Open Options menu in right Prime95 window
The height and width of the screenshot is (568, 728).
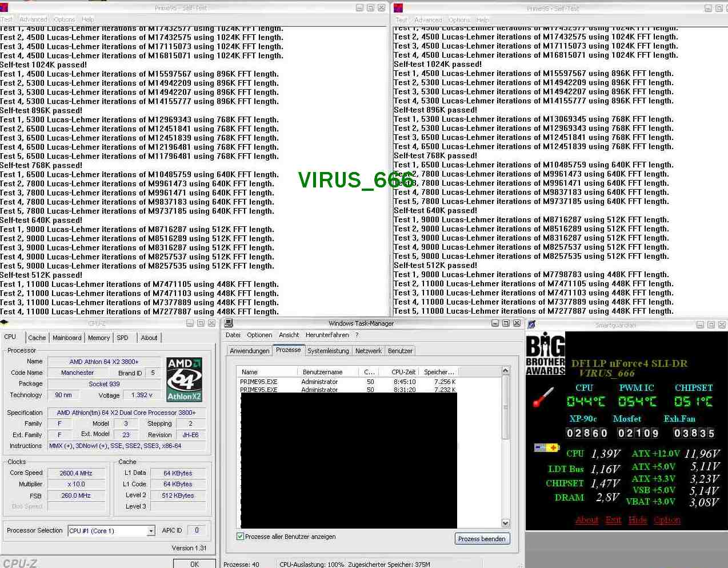(x=459, y=20)
